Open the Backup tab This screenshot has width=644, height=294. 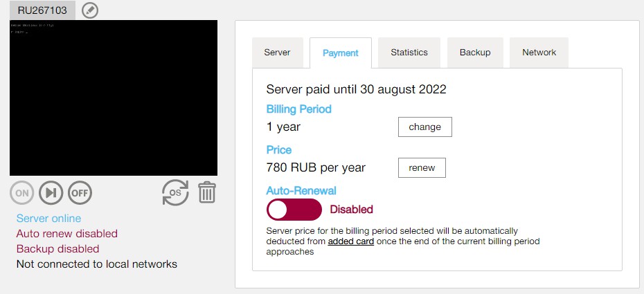coord(475,53)
